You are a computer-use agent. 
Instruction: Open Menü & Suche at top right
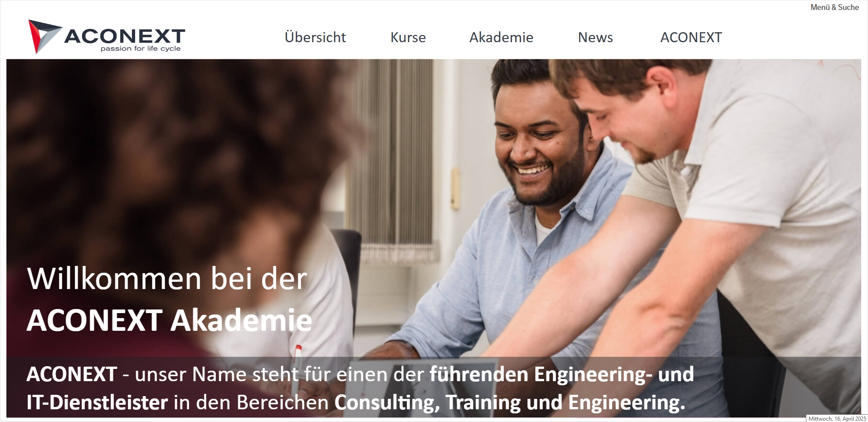834,7
